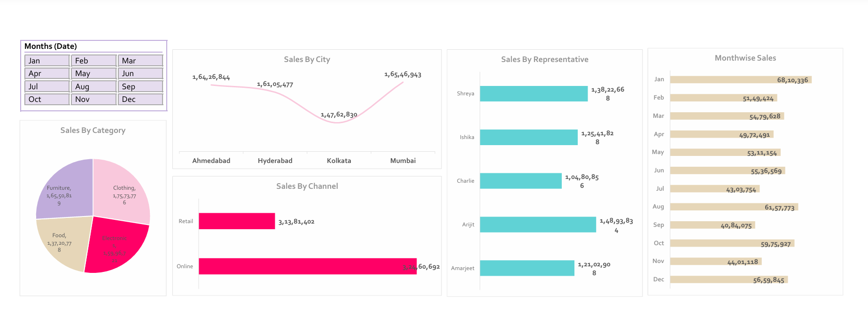Select the Online bar in Sales By Channel
Image resolution: width=868 pixels, height=333 pixels.
point(308,266)
